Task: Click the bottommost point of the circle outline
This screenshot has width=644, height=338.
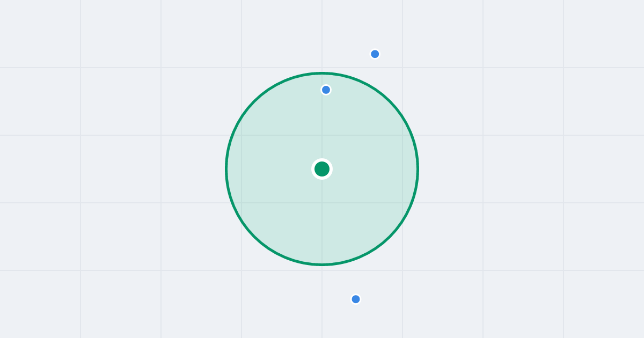Action: click(x=322, y=264)
